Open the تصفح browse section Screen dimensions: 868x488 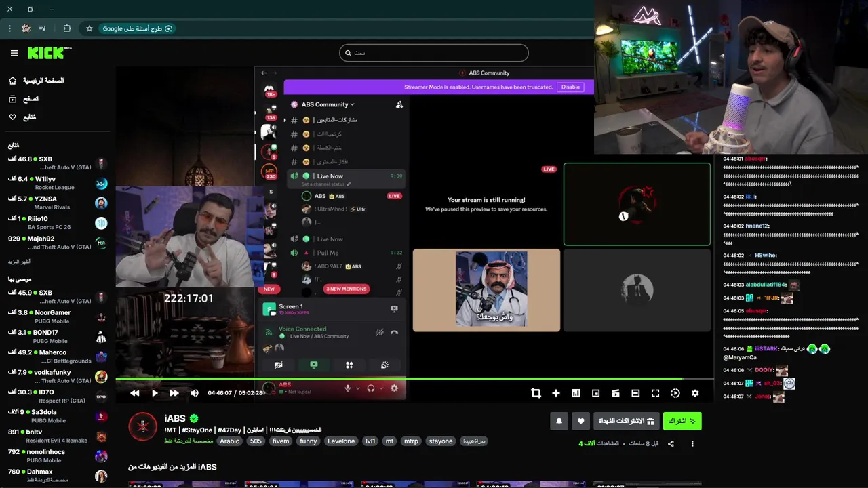click(x=24, y=99)
